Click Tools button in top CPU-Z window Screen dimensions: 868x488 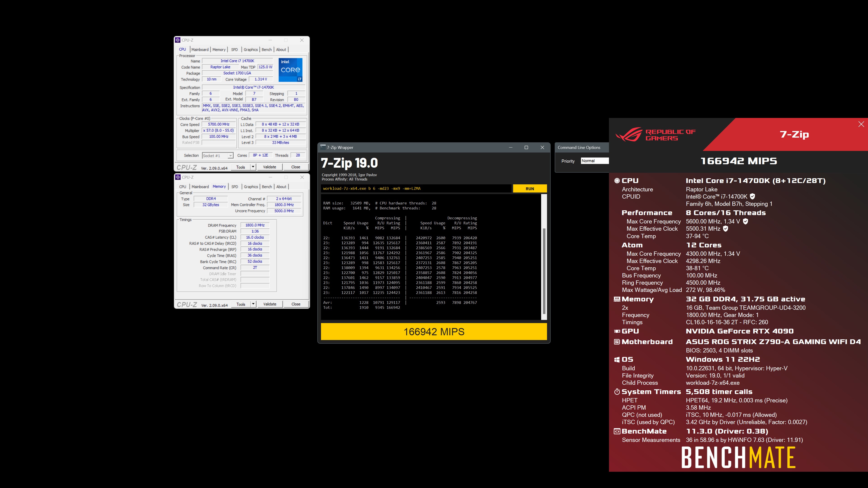pyautogui.click(x=241, y=167)
